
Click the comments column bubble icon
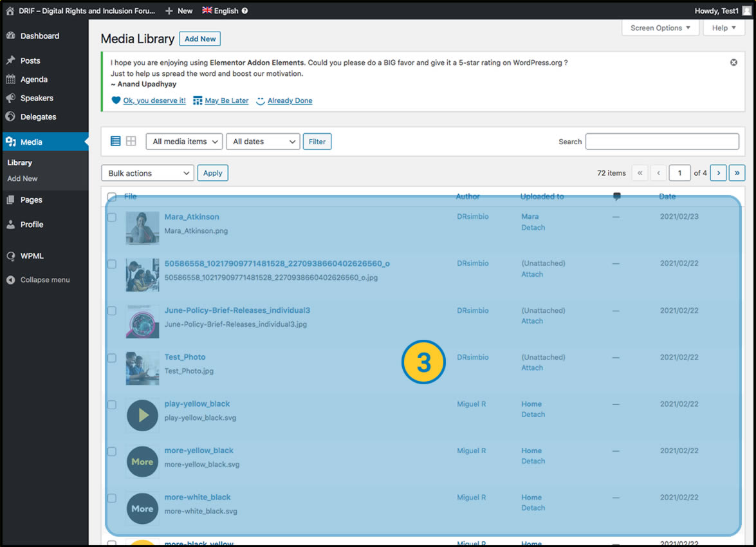tap(616, 196)
